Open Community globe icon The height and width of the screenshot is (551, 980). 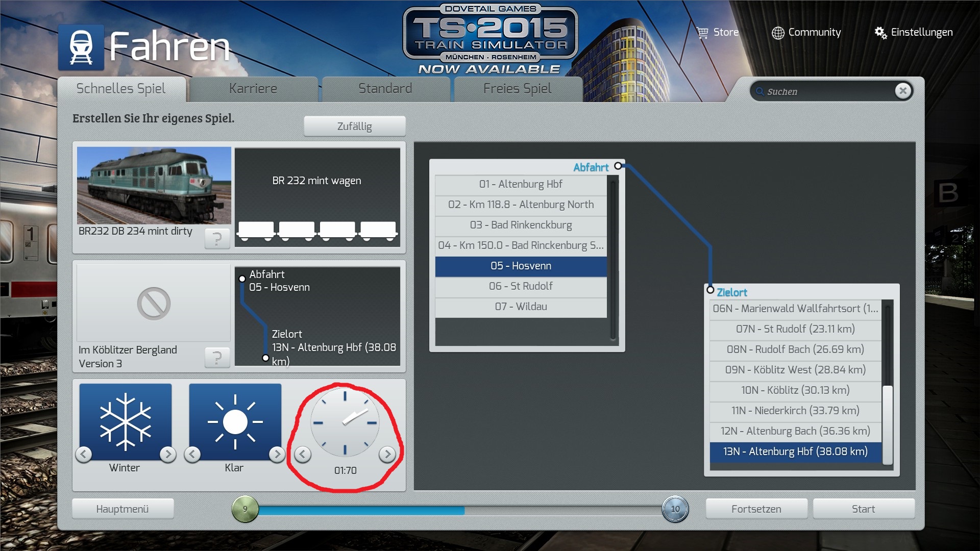click(777, 33)
